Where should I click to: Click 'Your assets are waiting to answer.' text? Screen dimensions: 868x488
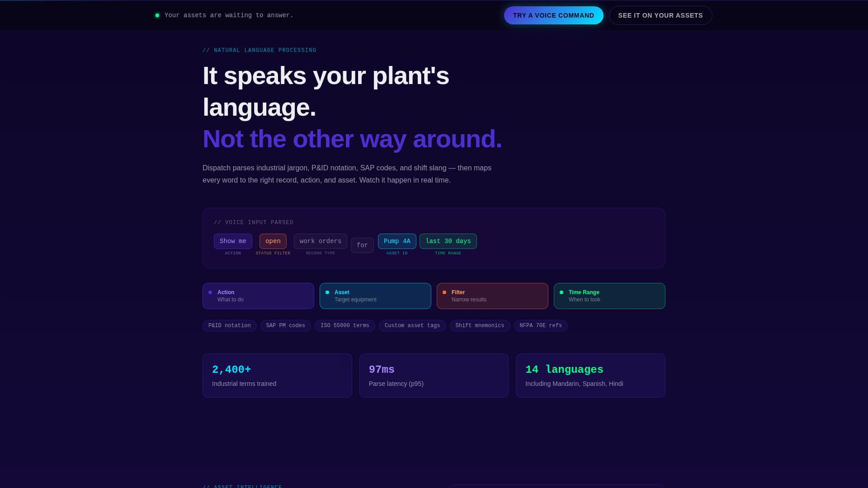pyautogui.click(x=229, y=15)
